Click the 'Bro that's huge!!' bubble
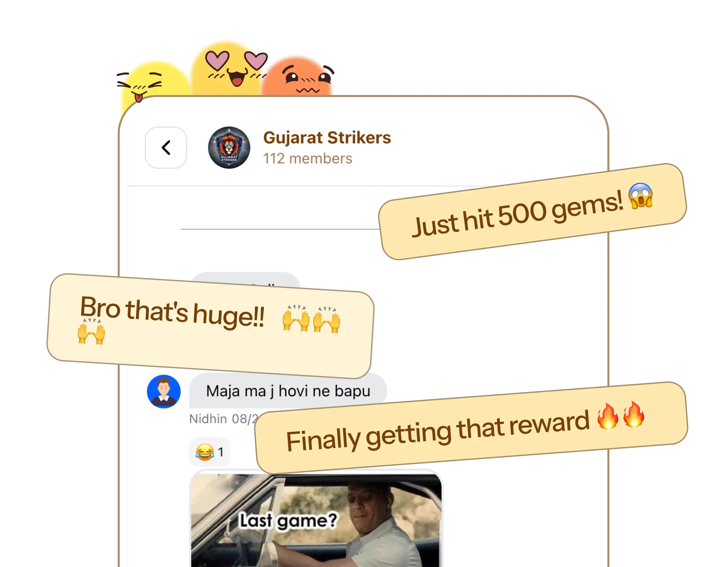 (210, 326)
